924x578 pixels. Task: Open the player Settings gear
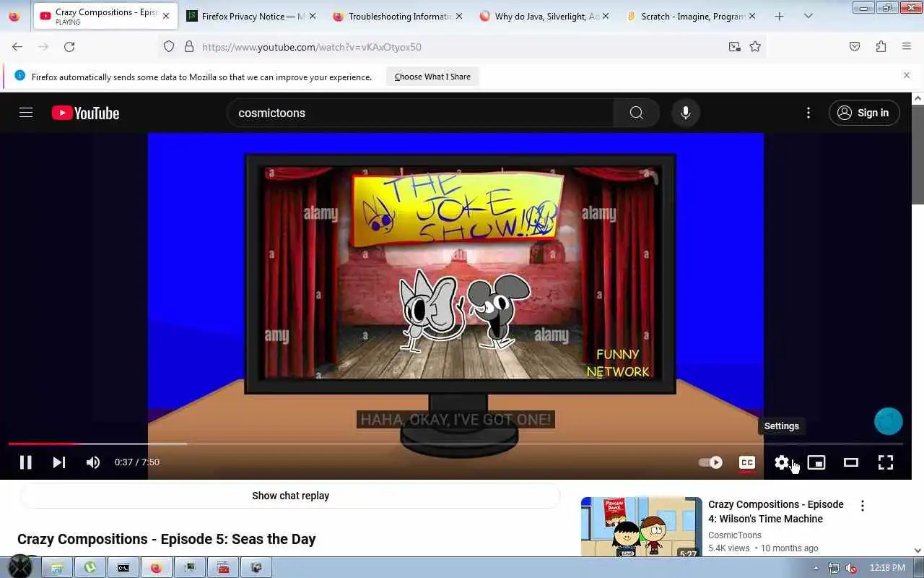point(782,462)
